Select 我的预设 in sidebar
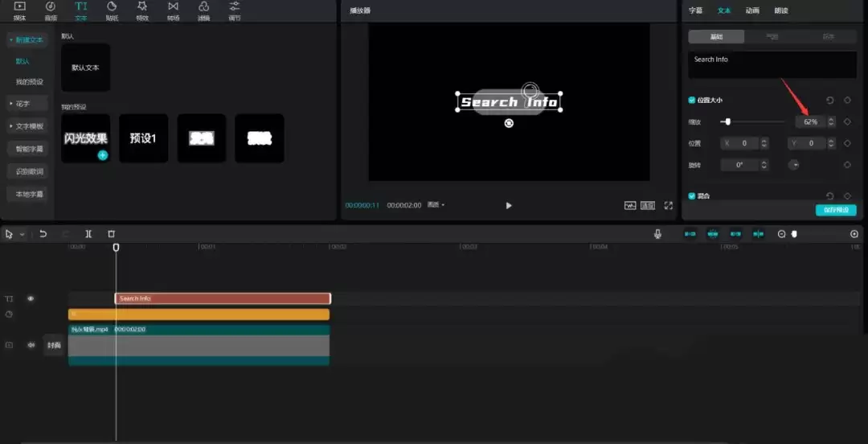Image resolution: width=868 pixels, height=444 pixels. [x=30, y=82]
